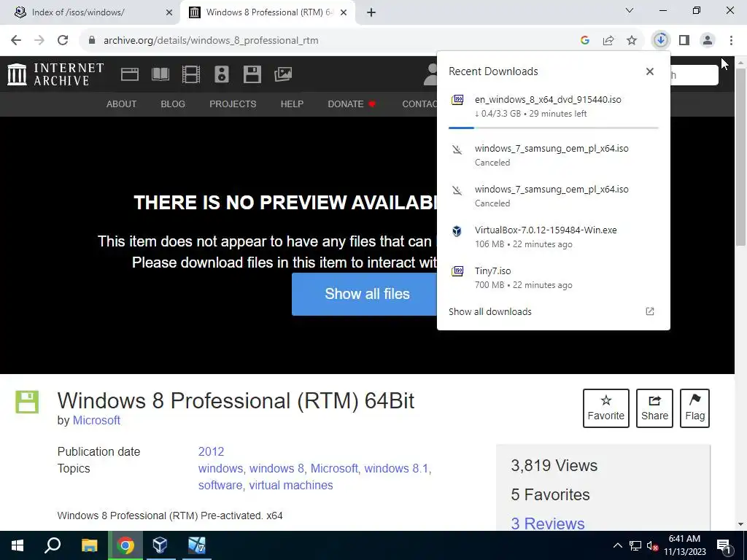Open the PROJECTS menu item
This screenshot has width=747, height=560.
tap(233, 104)
